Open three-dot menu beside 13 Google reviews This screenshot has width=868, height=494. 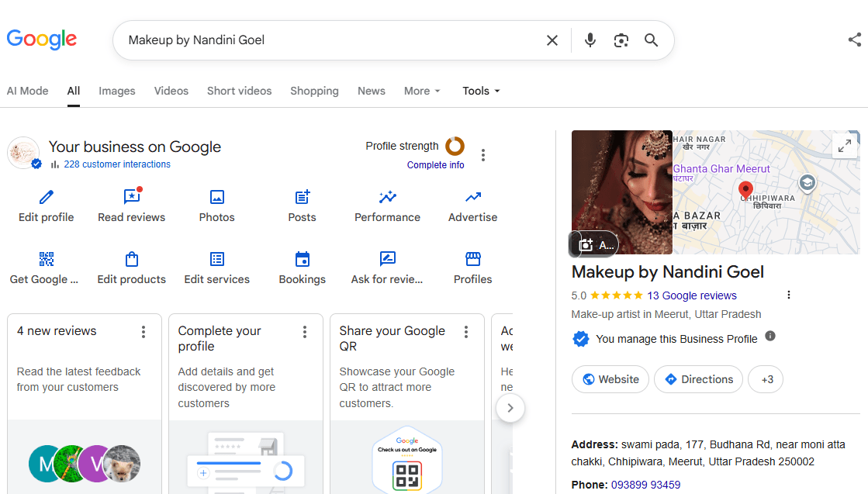point(789,295)
